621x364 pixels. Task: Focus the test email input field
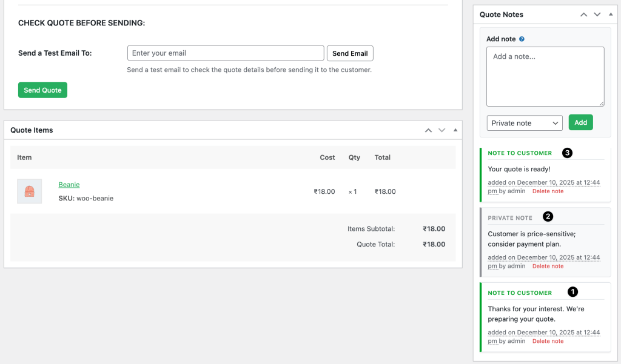tap(226, 53)
